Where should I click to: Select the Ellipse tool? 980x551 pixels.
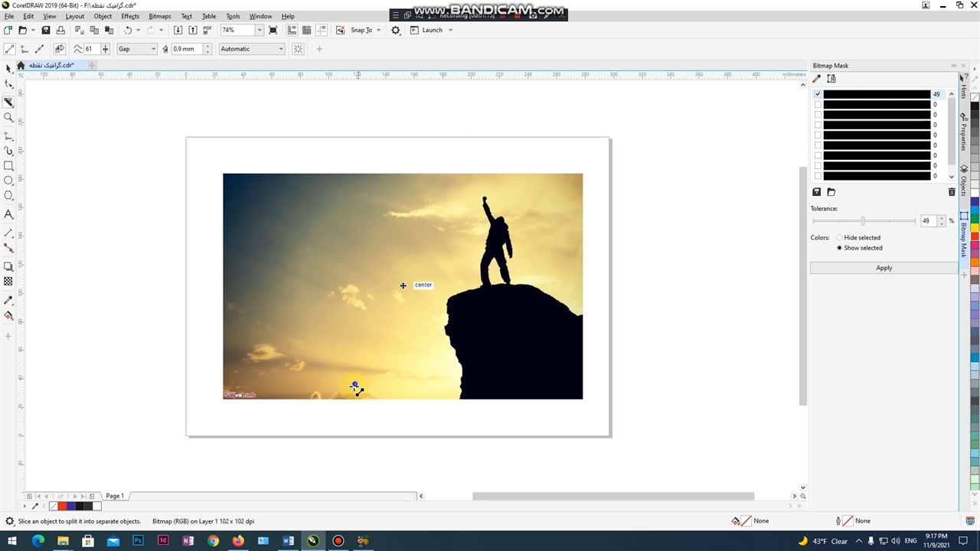point(8,181)
